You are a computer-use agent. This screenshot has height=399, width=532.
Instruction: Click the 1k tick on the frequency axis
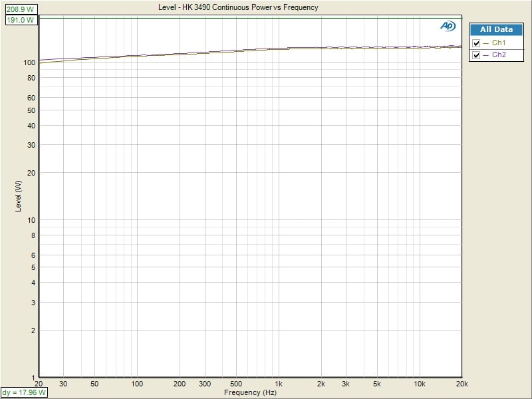pyautogui.click(x=278, y=384)
